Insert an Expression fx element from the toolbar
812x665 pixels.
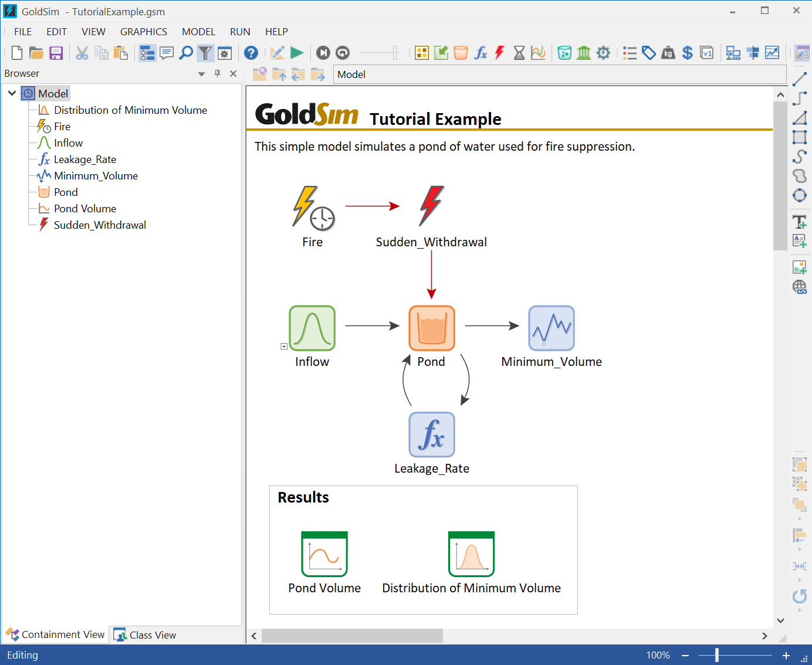click(x=481, y=53)
